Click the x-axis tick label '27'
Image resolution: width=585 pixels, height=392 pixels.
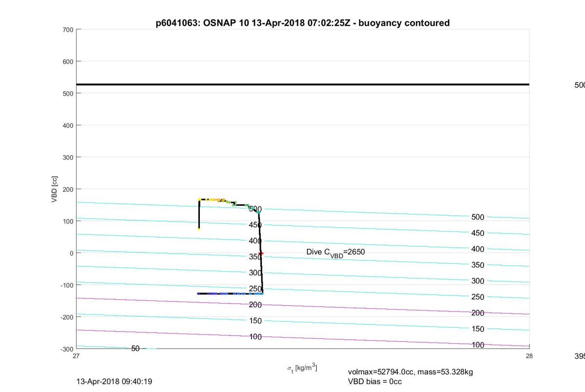(x=77, y=356)
